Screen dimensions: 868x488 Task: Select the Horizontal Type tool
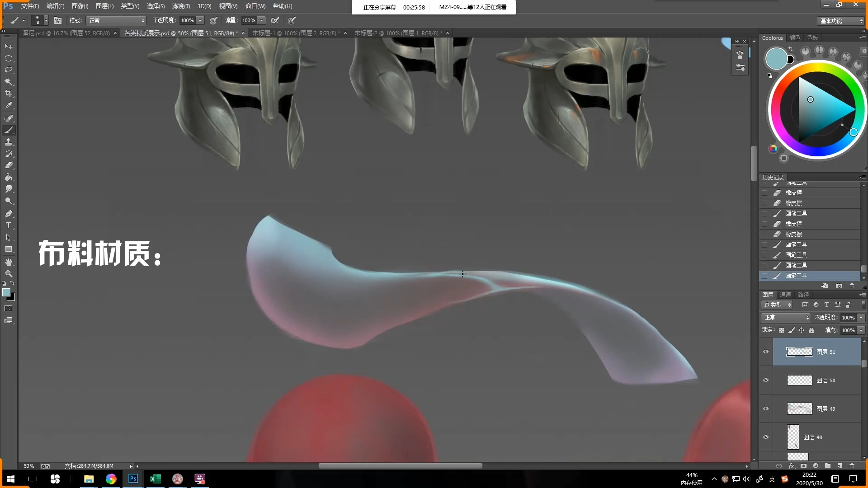(9, 225)
